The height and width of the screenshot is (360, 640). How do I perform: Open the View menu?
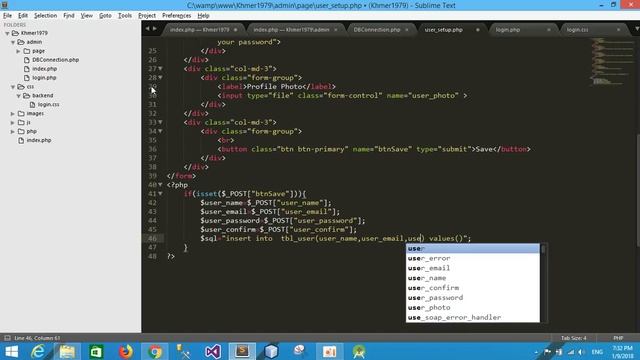tap(87, 16)
